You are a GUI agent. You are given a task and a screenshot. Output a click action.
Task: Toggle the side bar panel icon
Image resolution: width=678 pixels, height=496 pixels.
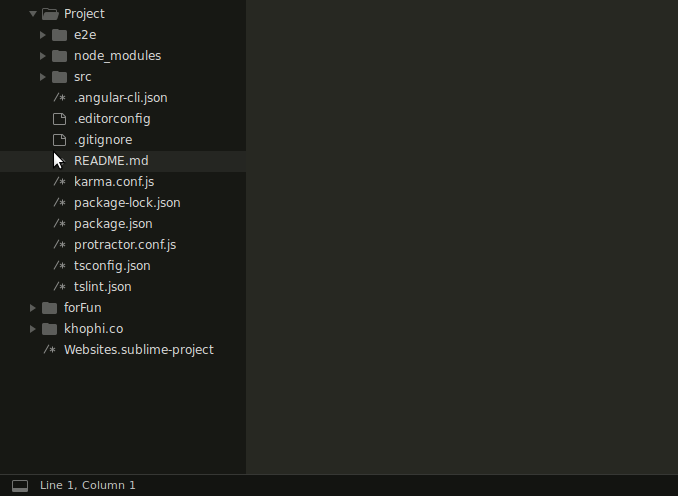click(x=20, y=485)
